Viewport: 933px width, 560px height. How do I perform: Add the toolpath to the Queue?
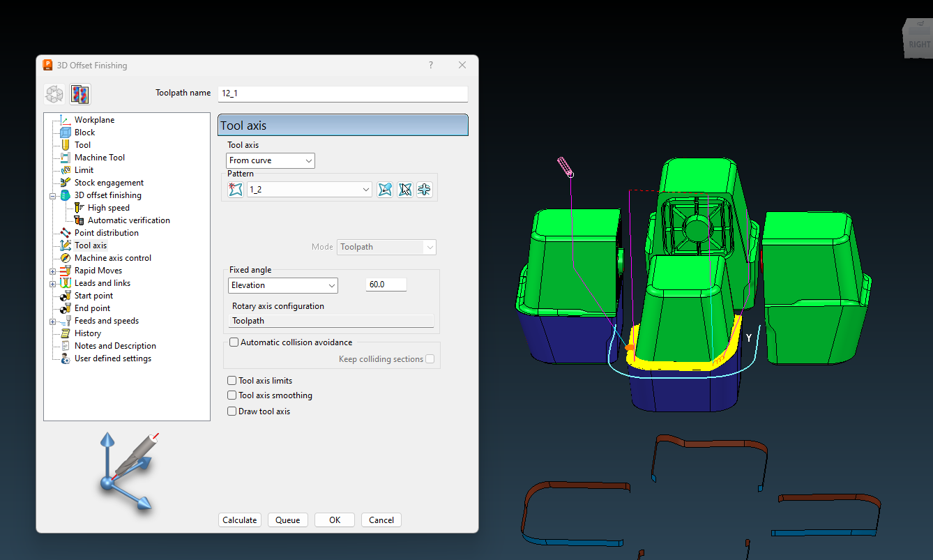287,520
